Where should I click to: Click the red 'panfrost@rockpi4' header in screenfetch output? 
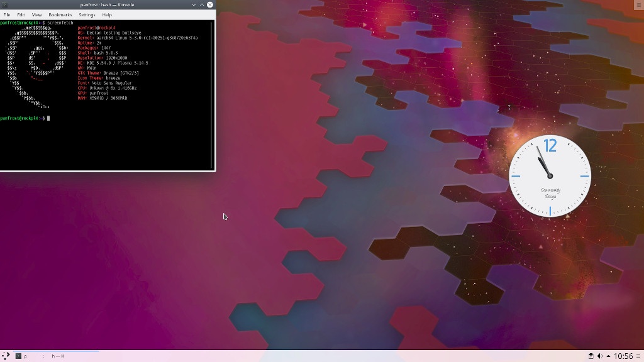(x=96, y=28)
